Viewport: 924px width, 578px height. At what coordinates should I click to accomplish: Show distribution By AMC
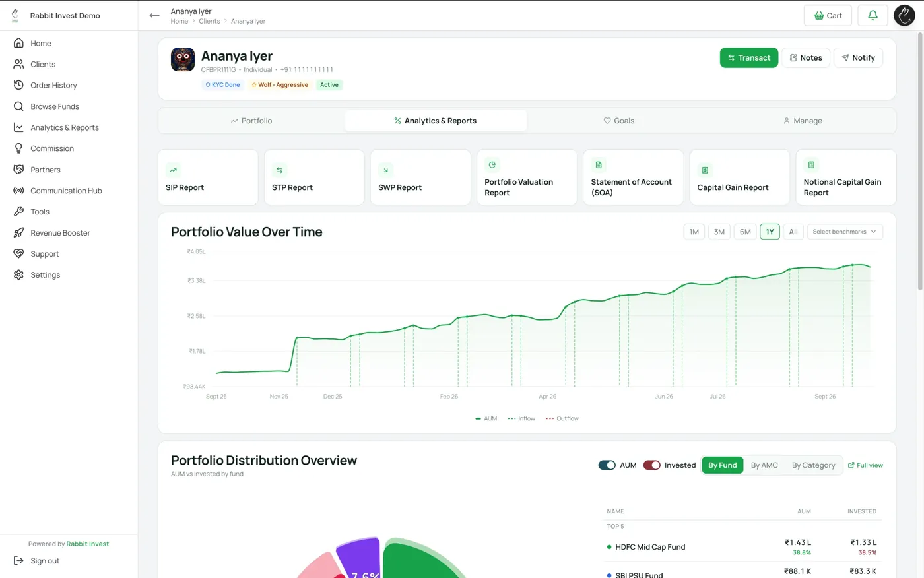tap(764, 465)
